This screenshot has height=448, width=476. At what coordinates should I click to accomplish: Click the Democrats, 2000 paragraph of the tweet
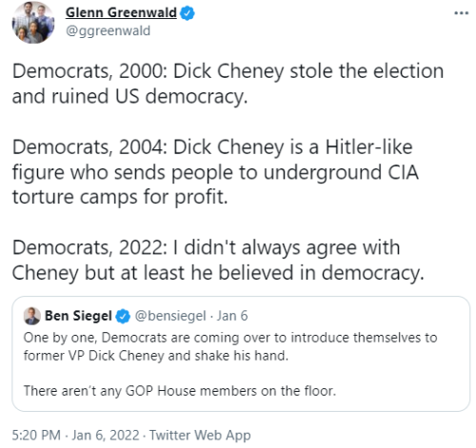pos(228,84)
